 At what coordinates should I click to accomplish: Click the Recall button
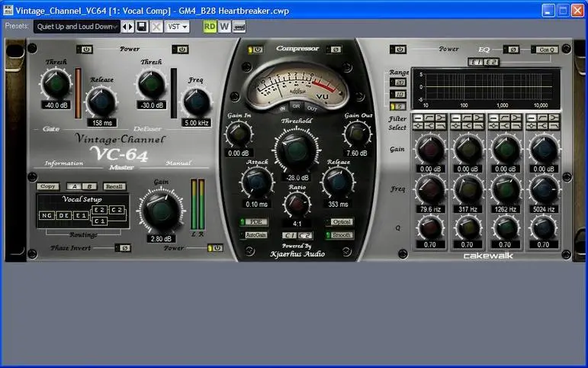(x=114, y=186)
